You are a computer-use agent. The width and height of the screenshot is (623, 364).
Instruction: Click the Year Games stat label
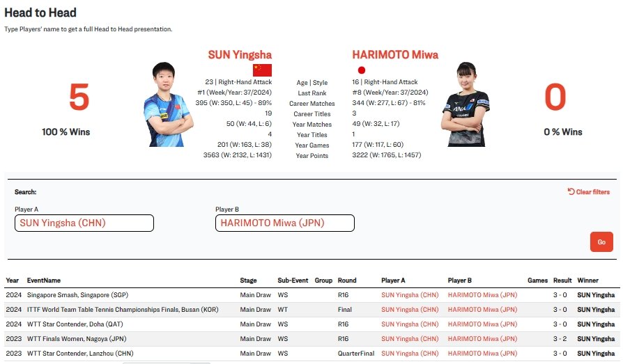[312, 145]
